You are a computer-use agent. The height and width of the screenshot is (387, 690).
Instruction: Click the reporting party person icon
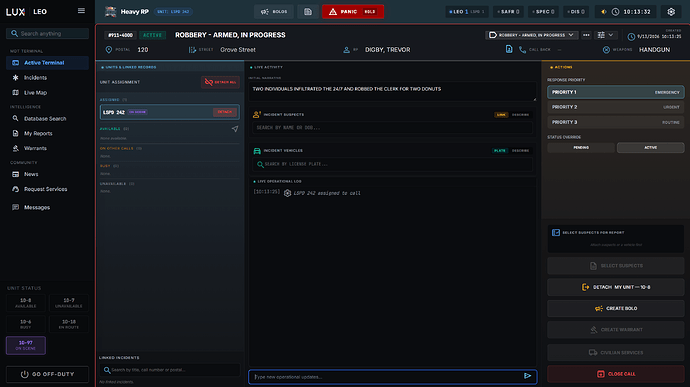coord(346,50)
